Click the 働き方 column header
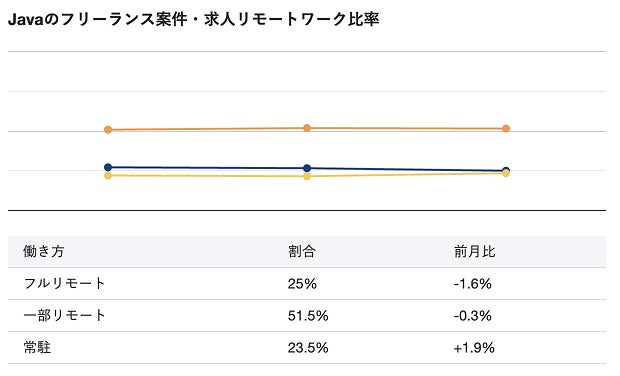Image resolution: width=620 pixels, height=376 pixels. (x=43, y=251)
